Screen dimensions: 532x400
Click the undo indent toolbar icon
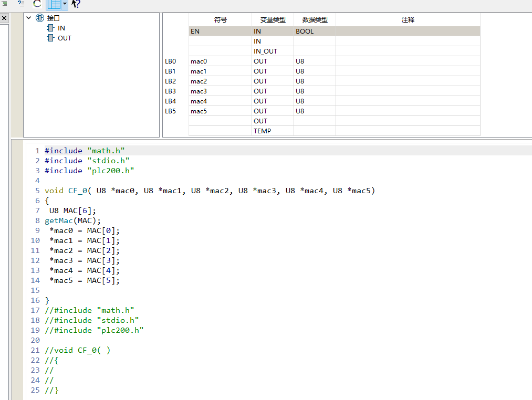click(x=21, y=3)
